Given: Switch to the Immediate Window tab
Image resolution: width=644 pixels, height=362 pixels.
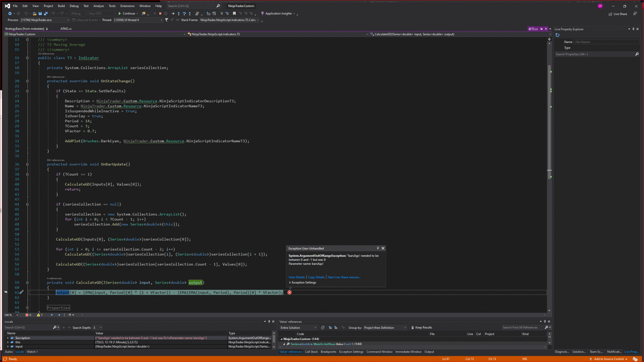Looking at the screenshot, I should click(x=408, y=352).
